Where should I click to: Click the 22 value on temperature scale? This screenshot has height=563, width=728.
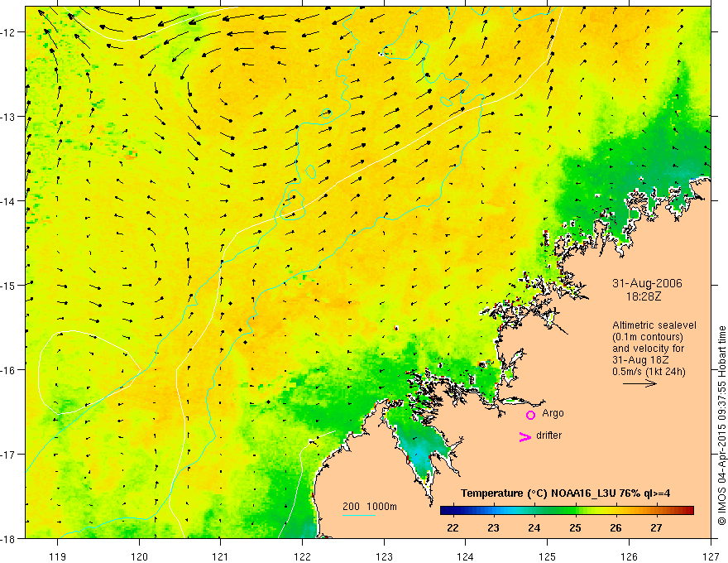pos(453,528)
